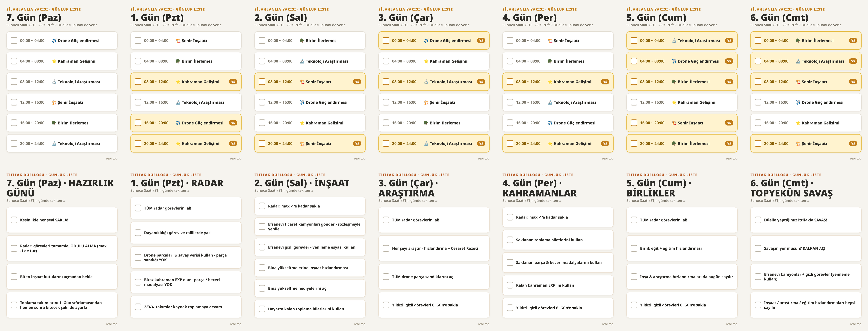This screenshot has width=868, height=331.
Task: Click the '2. Gün (Sal) · İNŞAAT' heading
Action: pyautogui.click(x=302, y=183)
